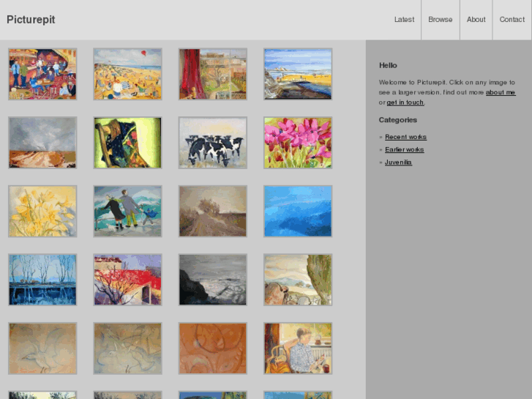Viewport: 532px width, 399px height.
Task: Follow the 'about me' link
Action: pos(501,92)
